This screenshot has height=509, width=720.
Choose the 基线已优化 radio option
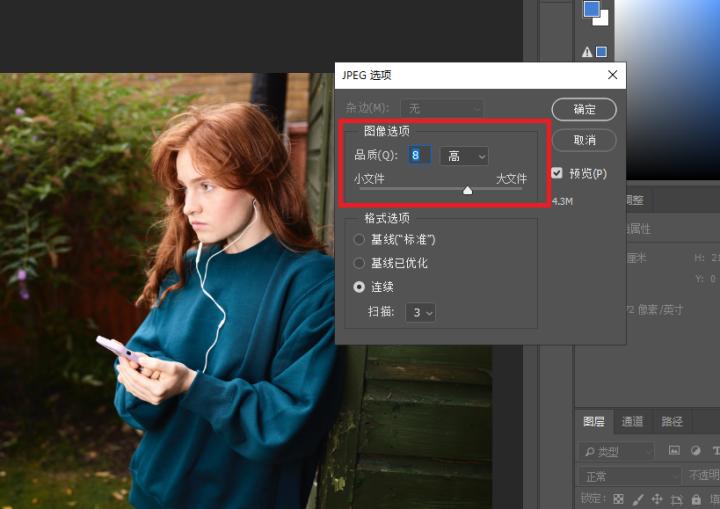pos(360,263)
